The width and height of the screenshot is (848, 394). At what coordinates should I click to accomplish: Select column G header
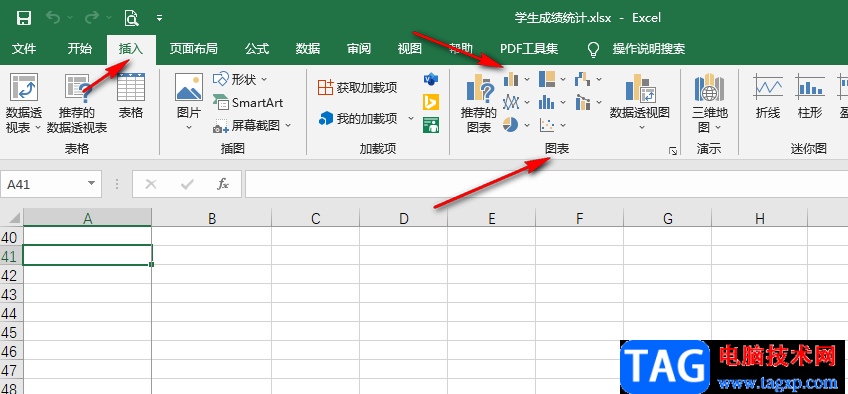pos(668,218)
